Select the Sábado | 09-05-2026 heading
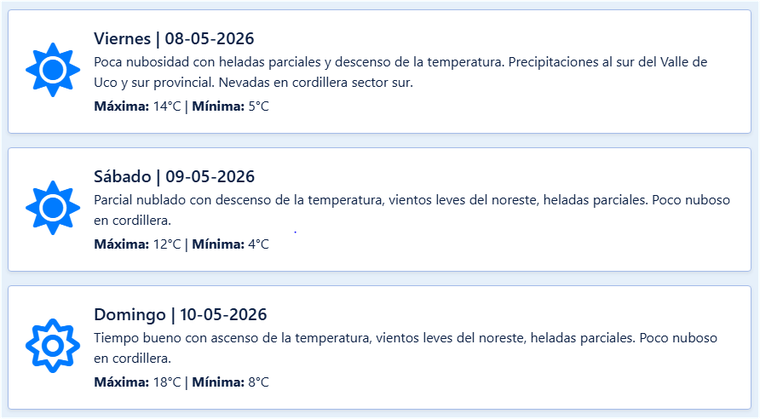The image size is (760, 419). tap(174, 177)
